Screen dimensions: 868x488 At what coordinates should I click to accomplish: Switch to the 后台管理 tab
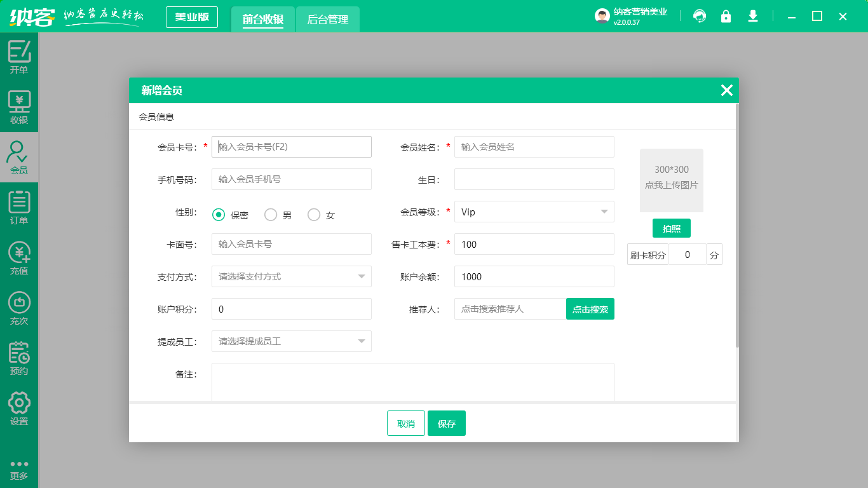327,19
